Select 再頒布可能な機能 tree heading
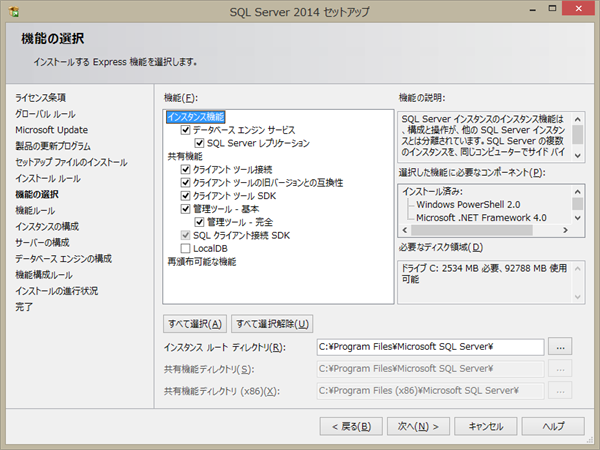600x450 pixels. click(x=202, y=262)
